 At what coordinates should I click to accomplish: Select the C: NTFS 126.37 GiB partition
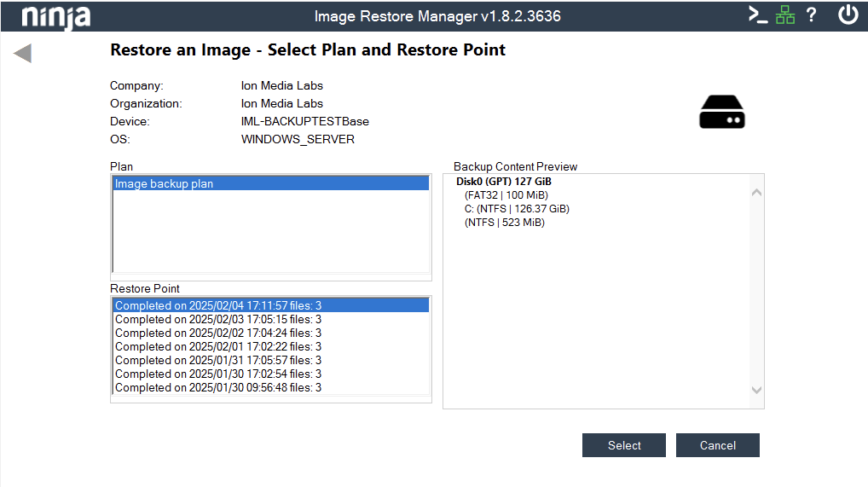coord(517,209)
